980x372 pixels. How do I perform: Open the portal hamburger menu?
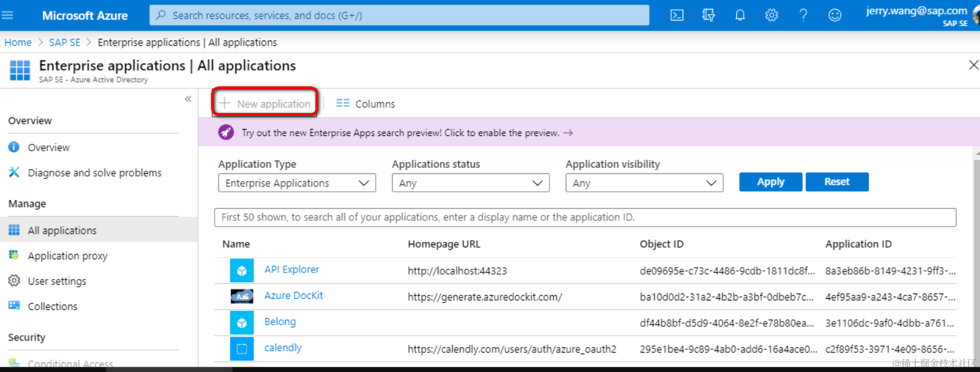(7, 15)
